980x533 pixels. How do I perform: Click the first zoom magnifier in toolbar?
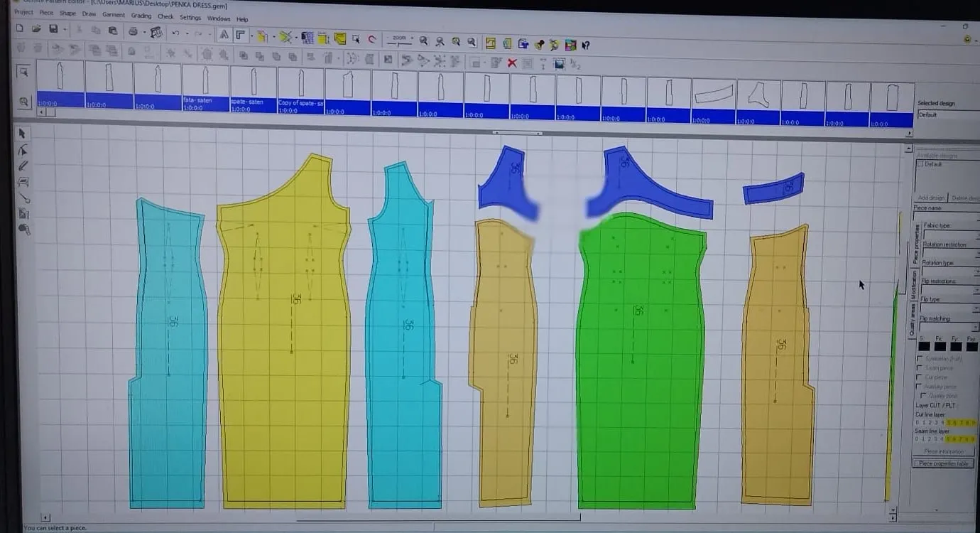coord(424,41)
